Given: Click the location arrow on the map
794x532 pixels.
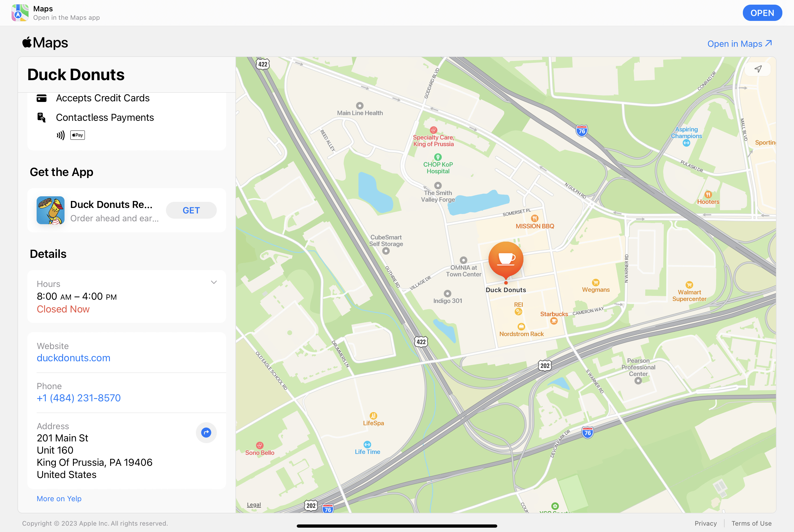Looking at the screenshot, I should click(758, 69).
